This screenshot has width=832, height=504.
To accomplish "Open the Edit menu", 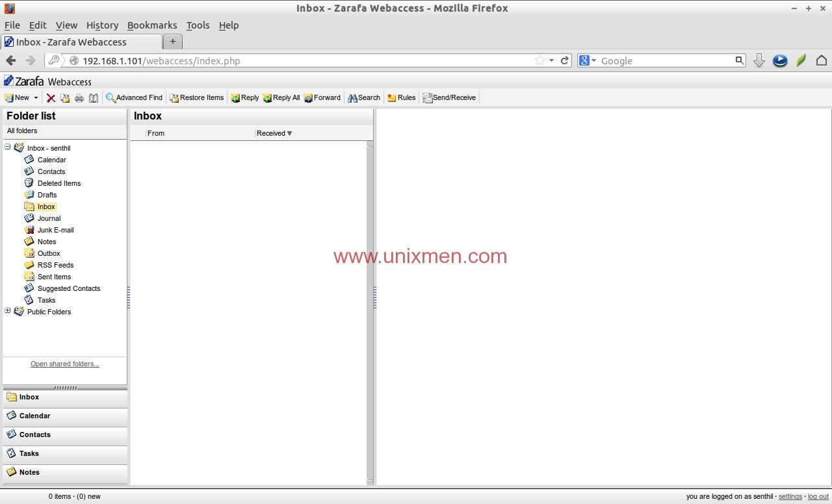I will 38,25.
